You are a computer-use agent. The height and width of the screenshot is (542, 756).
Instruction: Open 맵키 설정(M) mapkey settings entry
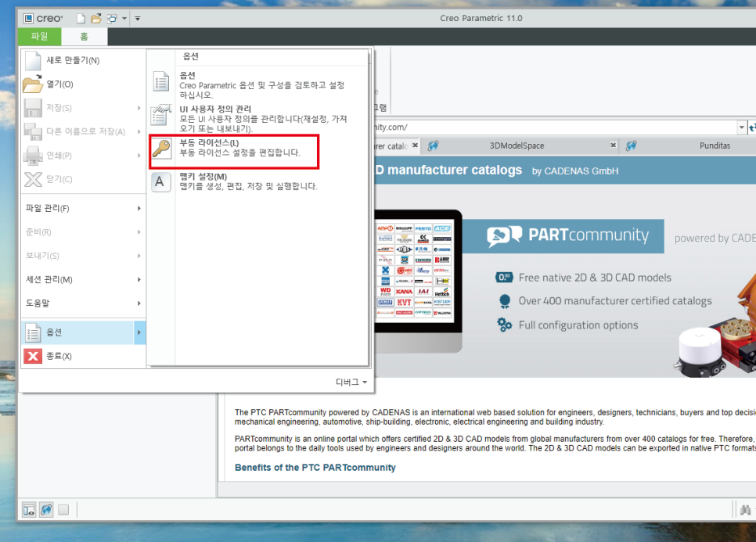click(258, 181)
